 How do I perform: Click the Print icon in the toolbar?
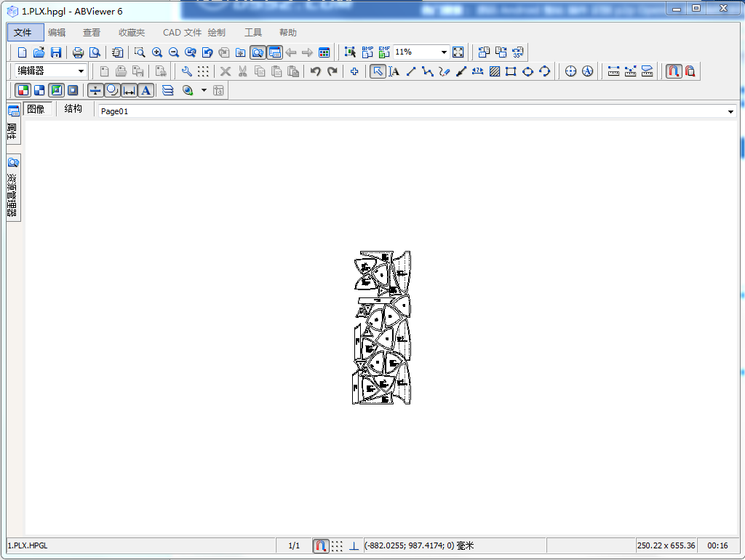78,52
